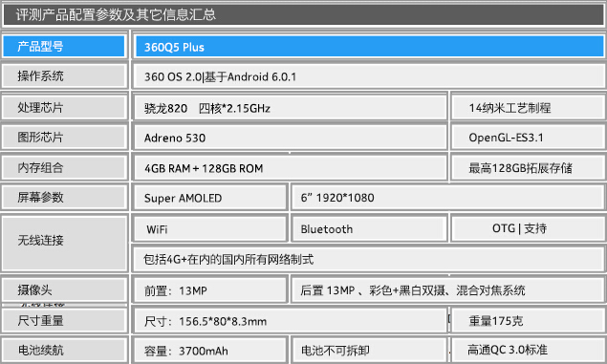Select the 电池续航 label cell
This screenshot has height=364, width=607.
(64, 350)
